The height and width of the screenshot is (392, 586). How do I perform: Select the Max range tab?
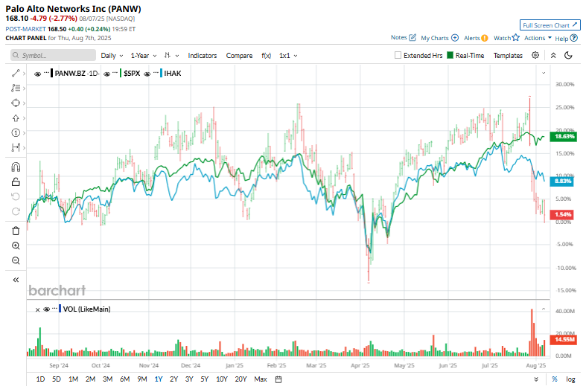point(261,379)
